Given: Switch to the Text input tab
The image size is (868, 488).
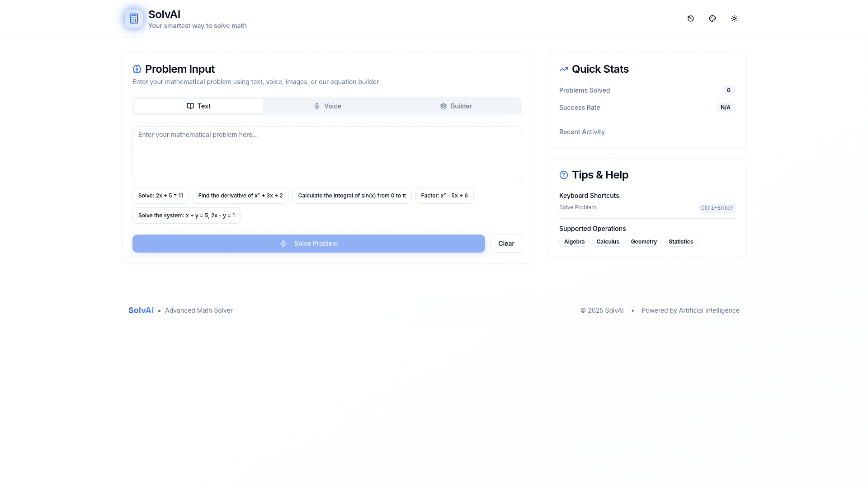Looking at the screenshot, I should pyautogui.click(x=198, y=106).
